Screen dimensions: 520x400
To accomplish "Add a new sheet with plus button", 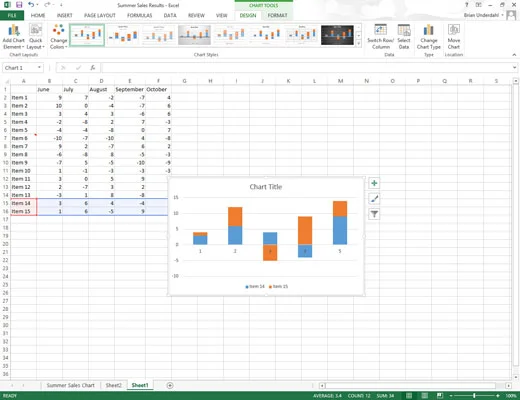I will coord(170,385).
